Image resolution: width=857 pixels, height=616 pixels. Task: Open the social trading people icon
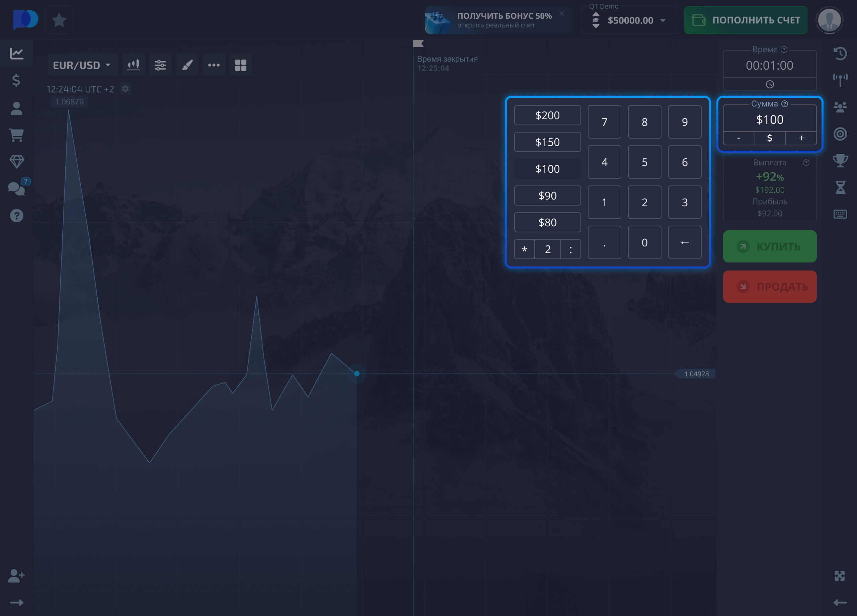(840, 107)
